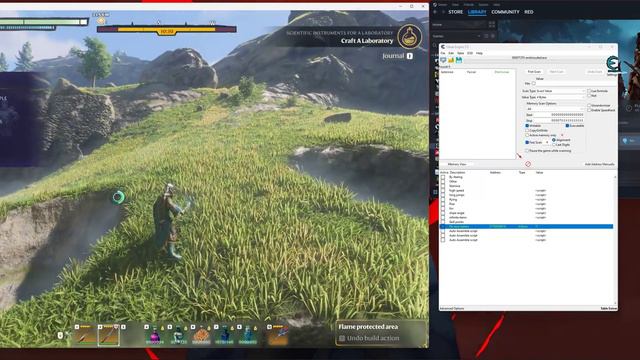Open the in-game Journal

click(x=398, y=56)
